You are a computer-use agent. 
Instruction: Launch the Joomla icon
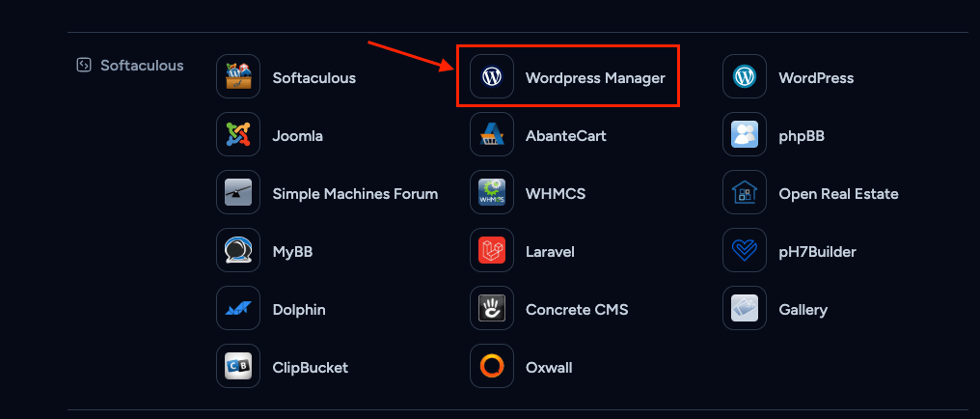point(238,134)
